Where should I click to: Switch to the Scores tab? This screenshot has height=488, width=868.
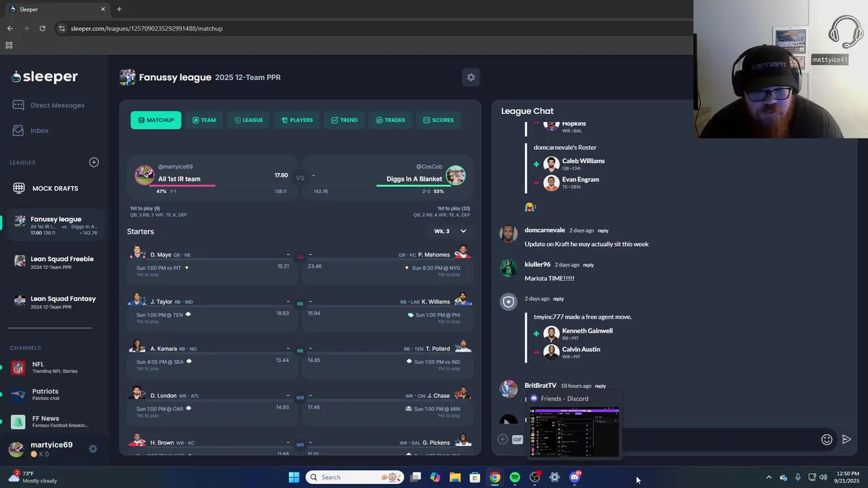coord(439,120)
